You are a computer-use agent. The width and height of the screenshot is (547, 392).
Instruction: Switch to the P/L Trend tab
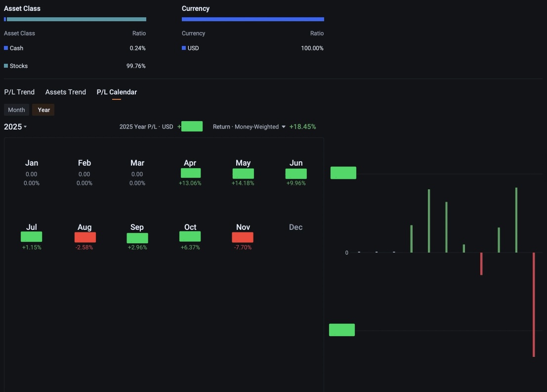[x=19, y=92]
